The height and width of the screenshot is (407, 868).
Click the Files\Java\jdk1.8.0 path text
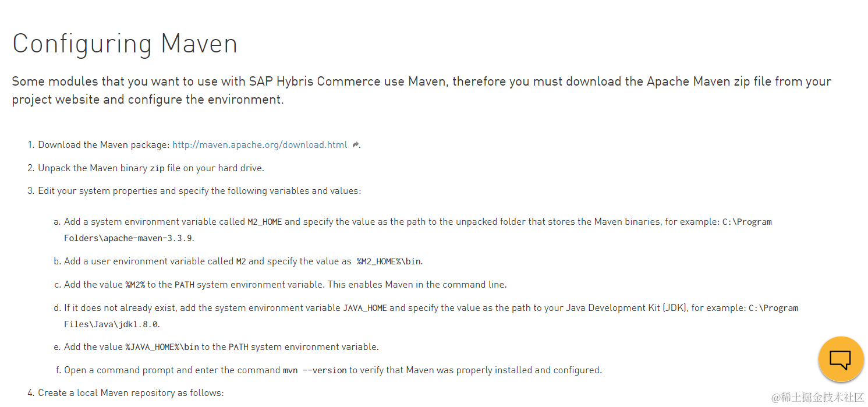(111, 324)
